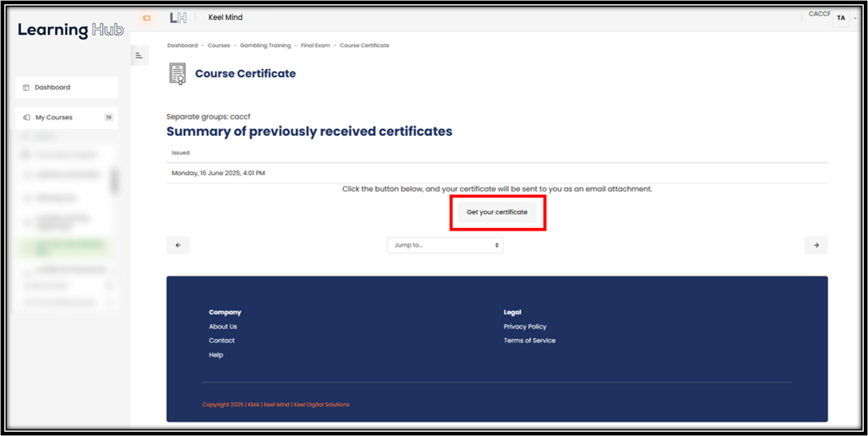This screenshot has width=868, height=436.
Task: Go to previous activity with left arrow
Action: [178, 245]
